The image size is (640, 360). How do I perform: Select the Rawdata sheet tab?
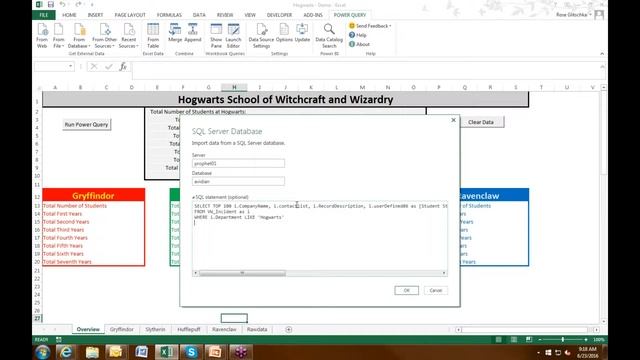tap(257, 329)
